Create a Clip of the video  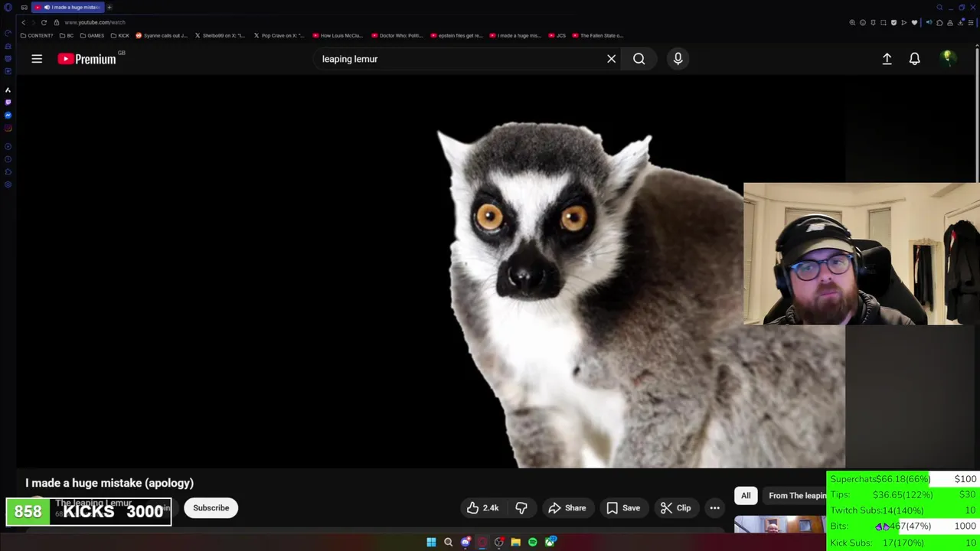[676, 508]
